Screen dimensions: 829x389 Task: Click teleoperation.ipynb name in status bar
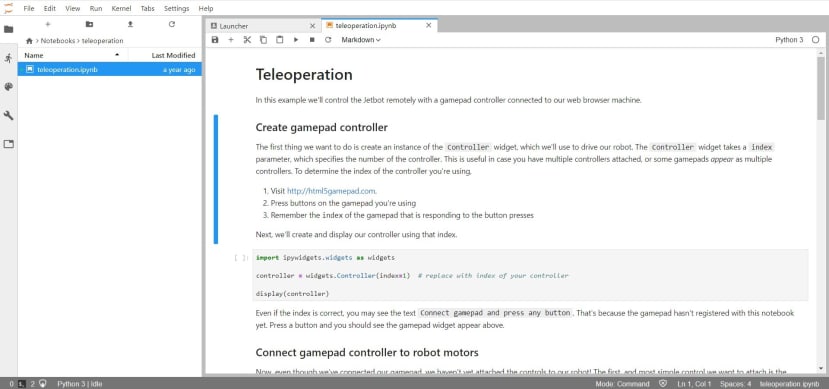(x=789, y=384)
